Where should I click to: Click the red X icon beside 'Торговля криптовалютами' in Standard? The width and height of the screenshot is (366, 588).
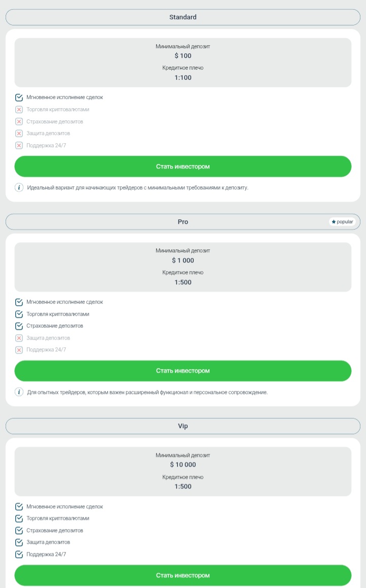pos(19,109)
